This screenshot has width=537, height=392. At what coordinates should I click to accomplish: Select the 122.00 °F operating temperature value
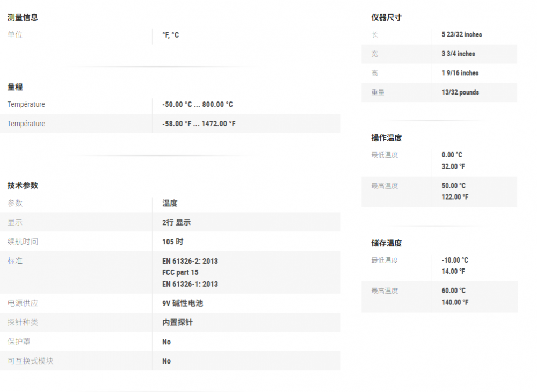pos(455,197)
